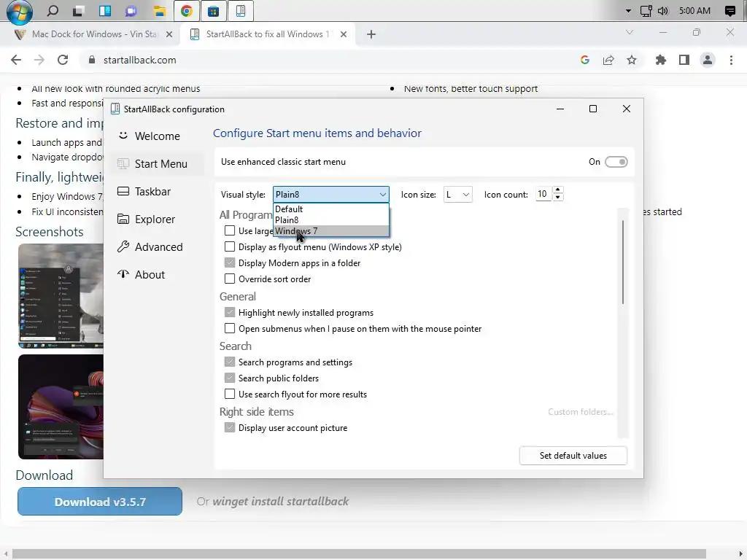
Task: Close the StartAllBack browser tab
Action: click(344, 34)
